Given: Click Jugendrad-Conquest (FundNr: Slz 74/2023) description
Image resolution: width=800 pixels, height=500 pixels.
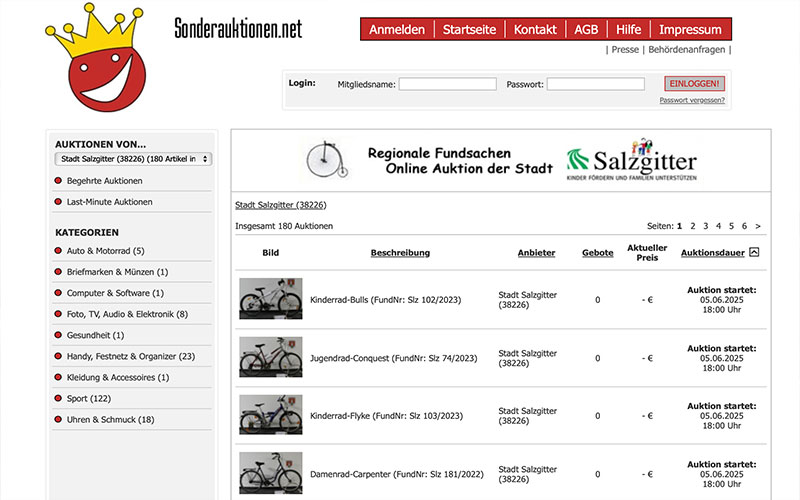Looking at the screenshot, I should tap(394, 358).
